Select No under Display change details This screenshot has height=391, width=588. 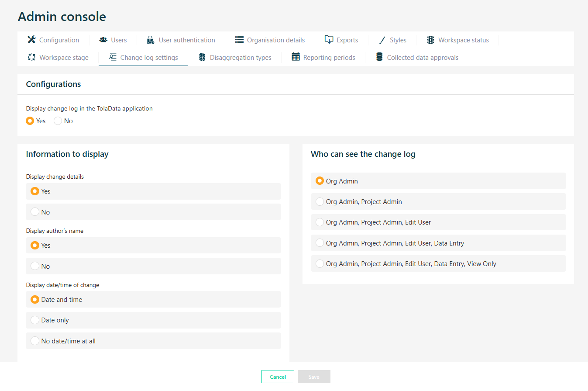35,212
